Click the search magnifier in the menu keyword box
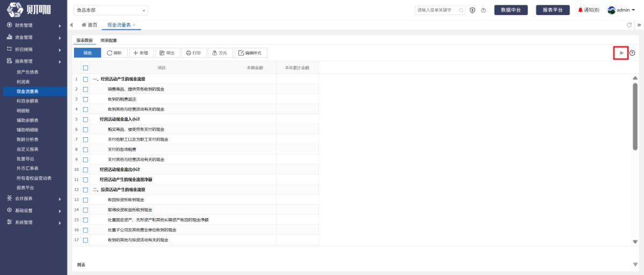 462,10
